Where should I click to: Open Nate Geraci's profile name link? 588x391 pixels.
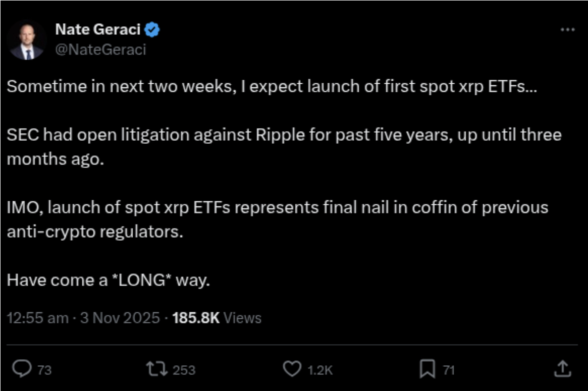tap(98, 29)
